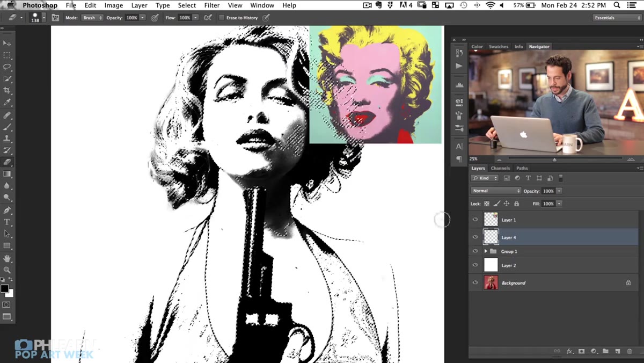This screenshot has width=644, height=363.
Task: Select the Spot Healing Brush tool
Action: 7,115
